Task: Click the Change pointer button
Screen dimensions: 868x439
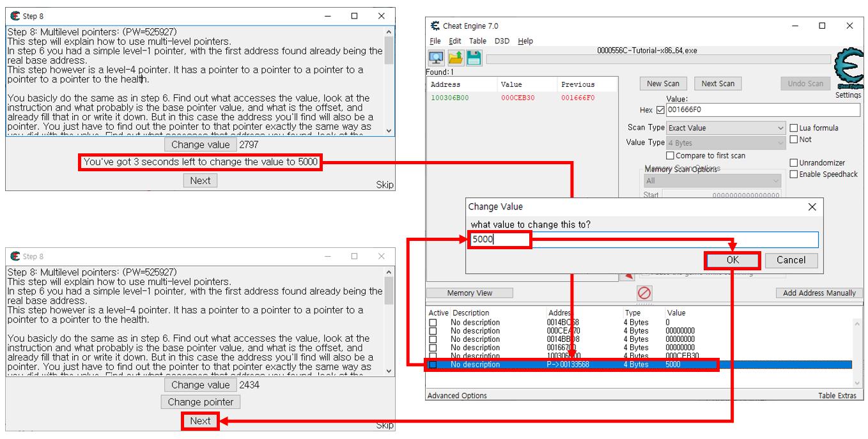Action: coord(201,402)
